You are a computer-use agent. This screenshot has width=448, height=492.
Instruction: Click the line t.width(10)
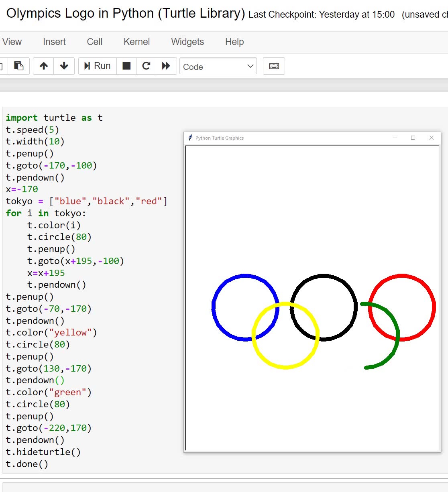pyautogui.click(x=35, y=141)
